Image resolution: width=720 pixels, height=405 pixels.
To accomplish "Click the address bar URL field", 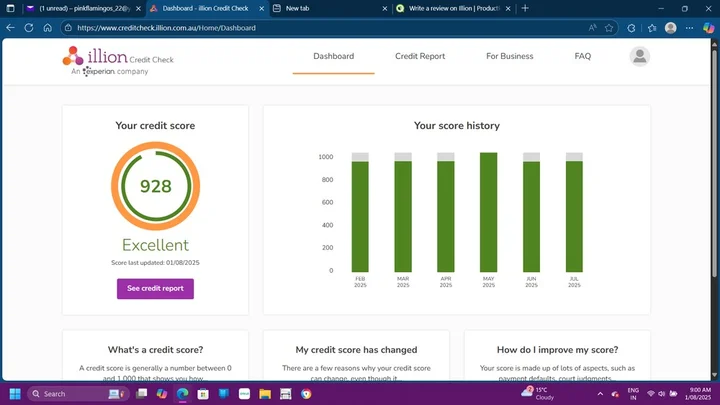I will coord(300,28).
